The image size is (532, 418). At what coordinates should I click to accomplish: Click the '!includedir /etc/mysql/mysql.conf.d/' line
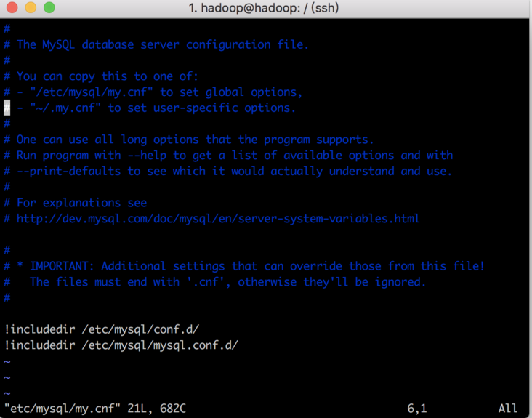click(121, 345)
